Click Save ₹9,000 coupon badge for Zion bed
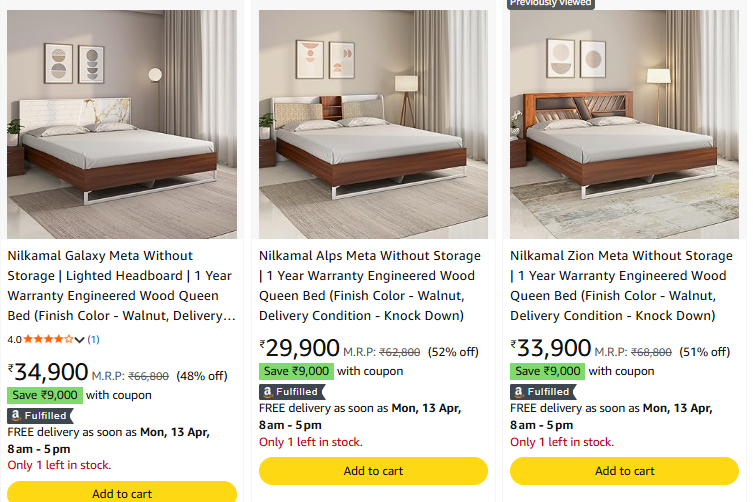The height and width of the screenshot is (502, 753). [x=548, y=371]
